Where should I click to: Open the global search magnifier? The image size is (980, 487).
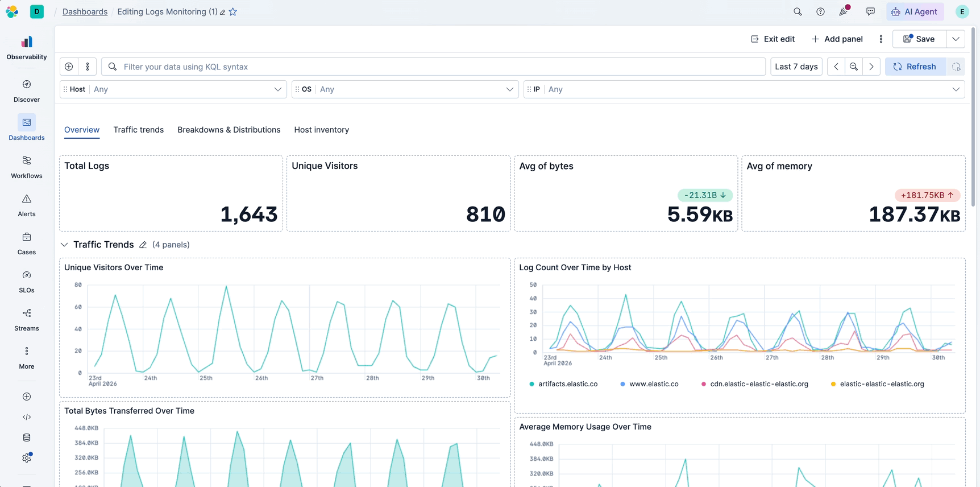[x=798, y=11]
